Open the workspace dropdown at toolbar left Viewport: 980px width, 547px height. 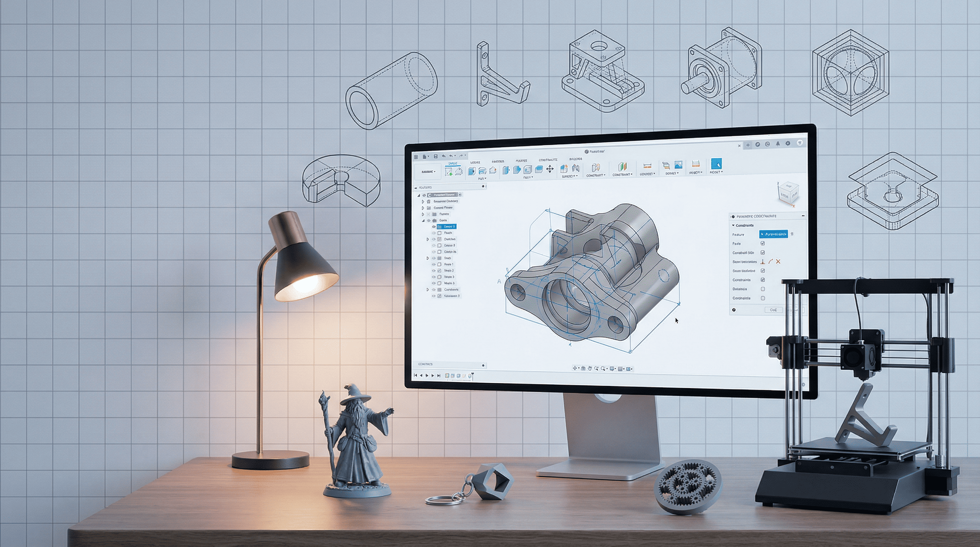click(428, 172)
